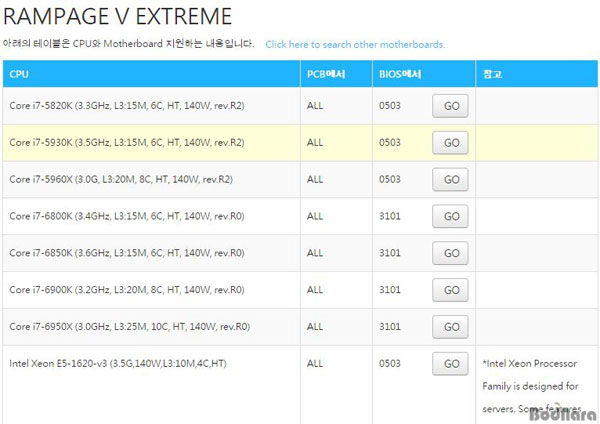This screenshot has width=600, height=424.
Task: Select ALL in the i7-5820K PCB cell
Action: click(x=315, y=106)
